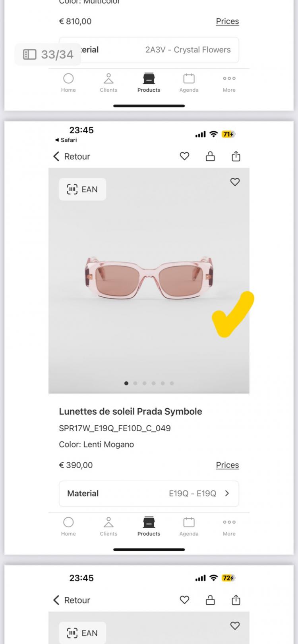
Task: Expand the Material E19Q - E19Q row chevron
Action: (227, 493)
